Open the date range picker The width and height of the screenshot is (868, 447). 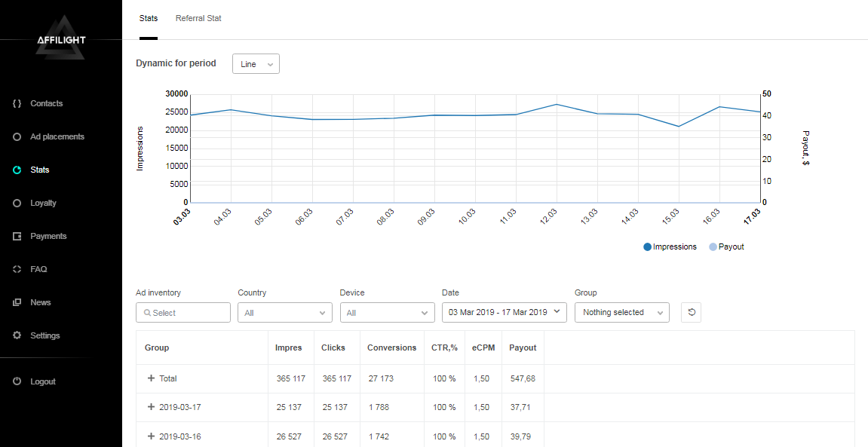(504, 312)
